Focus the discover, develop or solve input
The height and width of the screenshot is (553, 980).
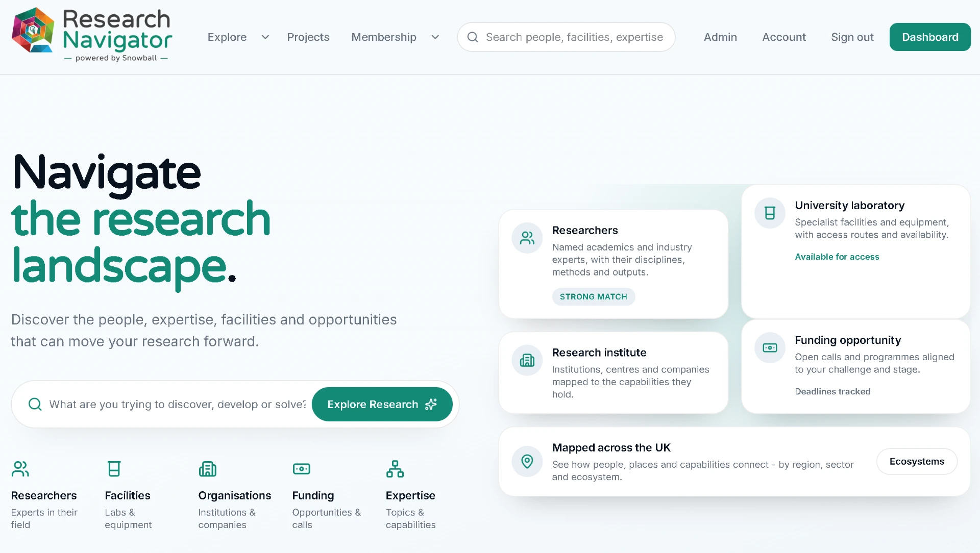(177, 405)
